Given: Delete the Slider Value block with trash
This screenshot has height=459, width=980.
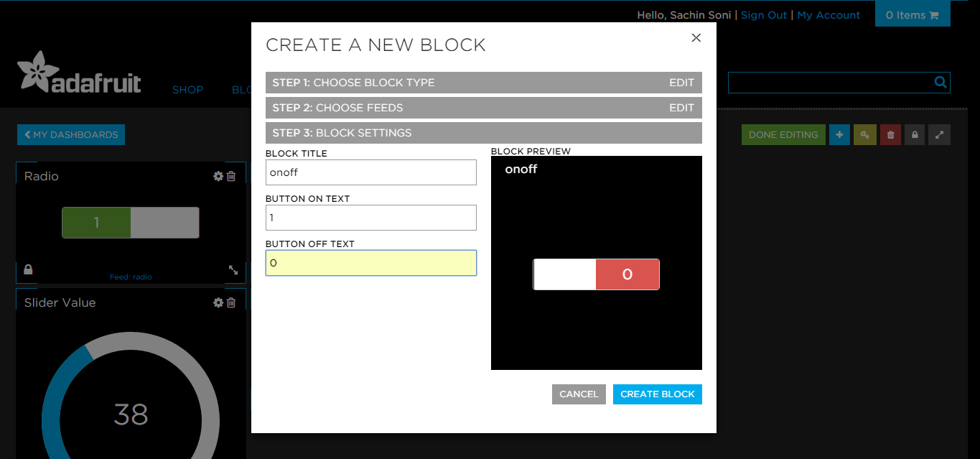Looking at the screenshot, I should pyautogui.click(x=231, y=302).
